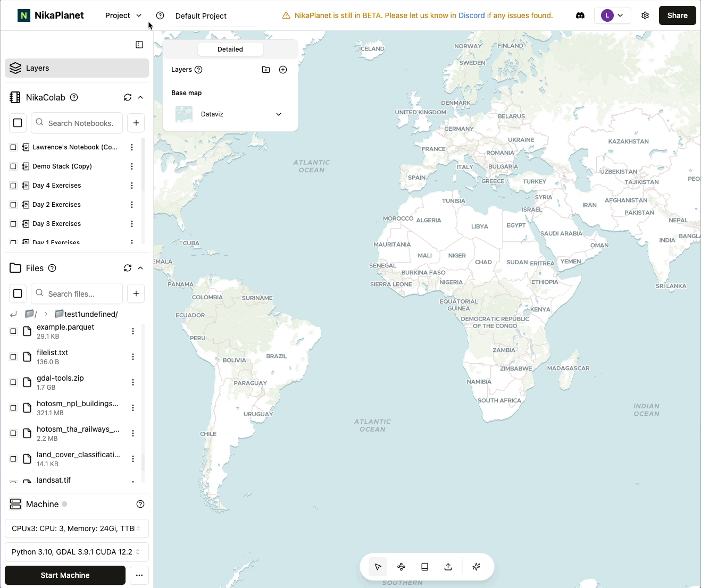Image resolution: width=701 pixels, height=588 pixels.
Task: Check the hotosm_npl_buildings file checkbox
Action: point(13,408)
